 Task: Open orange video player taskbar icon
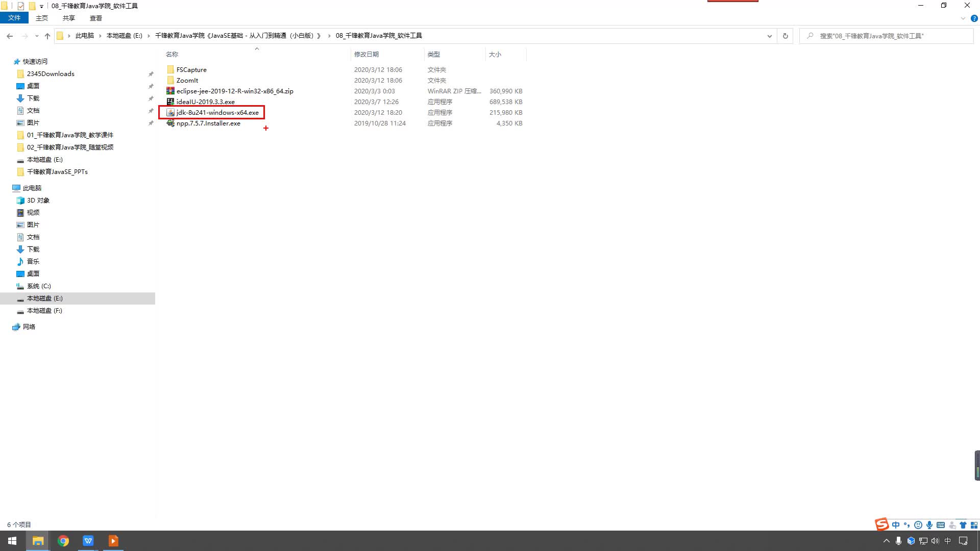(x=113, y=541)
